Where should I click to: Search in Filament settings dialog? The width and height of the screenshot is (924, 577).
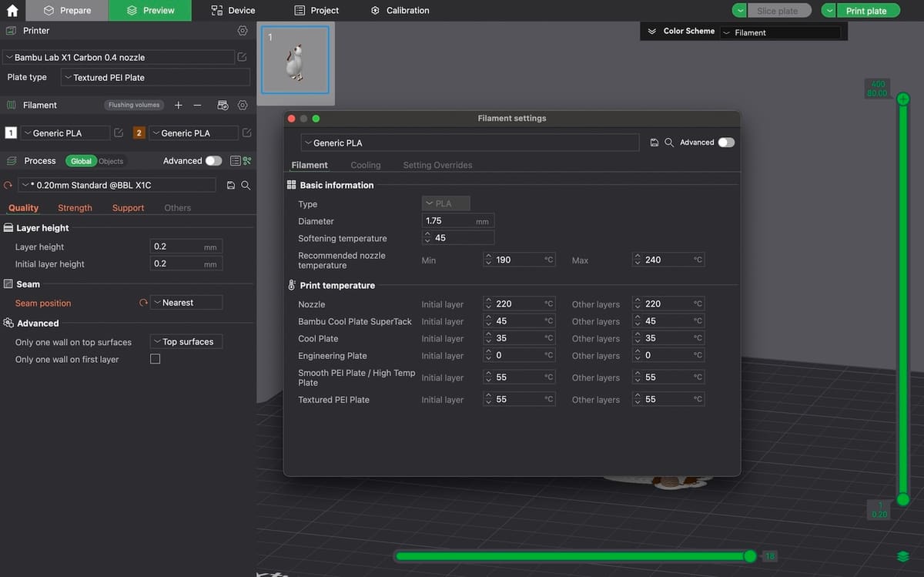coord(669,143)
